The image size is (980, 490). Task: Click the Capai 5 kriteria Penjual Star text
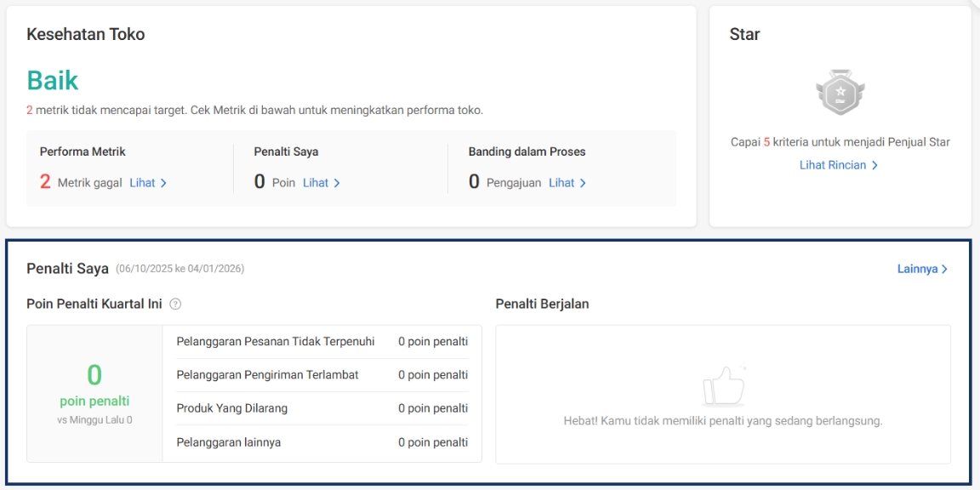click(x=840, y=143)
